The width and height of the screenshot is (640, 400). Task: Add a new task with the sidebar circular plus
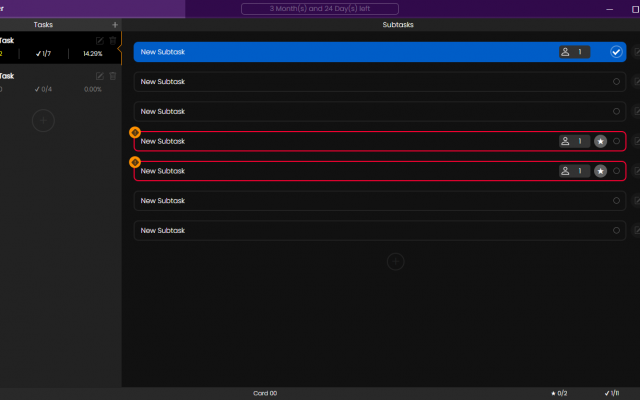click(43, 120)
